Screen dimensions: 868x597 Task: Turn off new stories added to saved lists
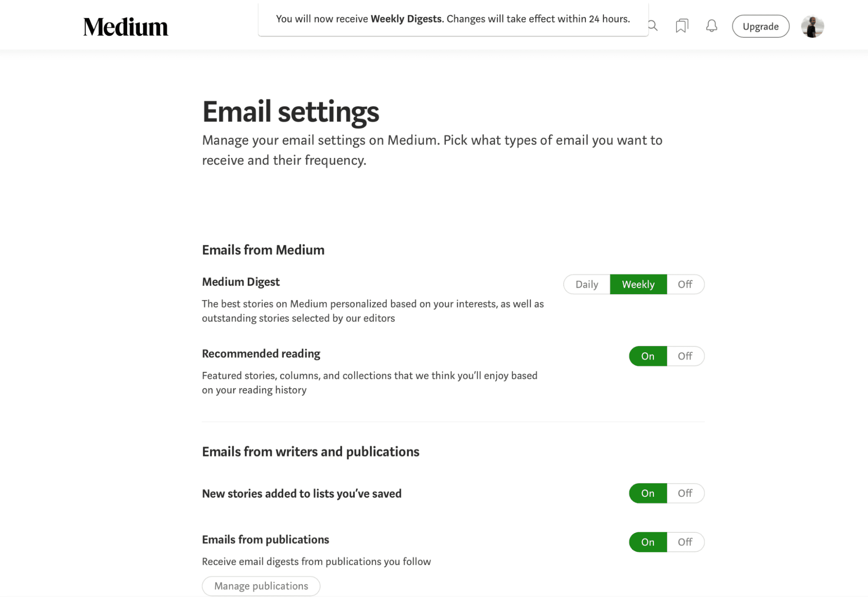pyautogui.click(x=685, y=493)
